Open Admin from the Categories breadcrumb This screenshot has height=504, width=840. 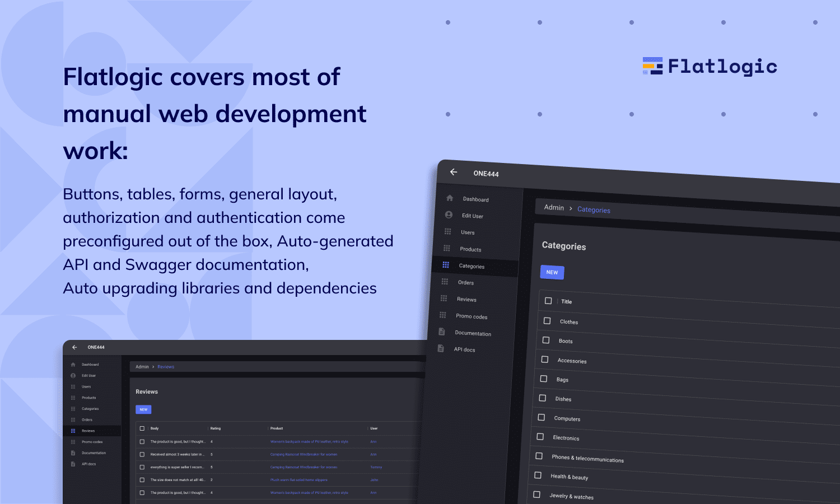(x=553, y=208)
